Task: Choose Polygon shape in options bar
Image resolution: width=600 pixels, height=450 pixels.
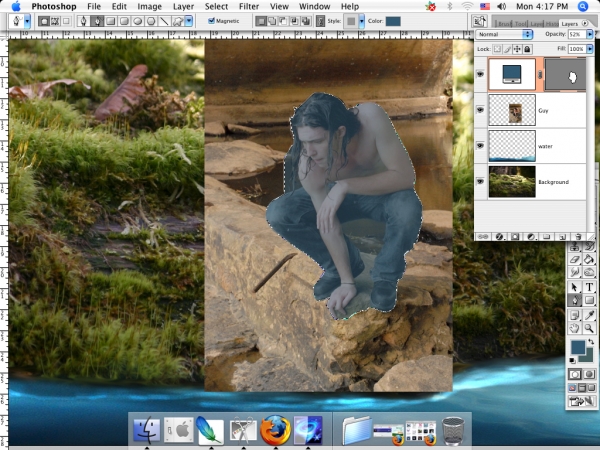Action: pyautogui.click(x=151, y=21)
